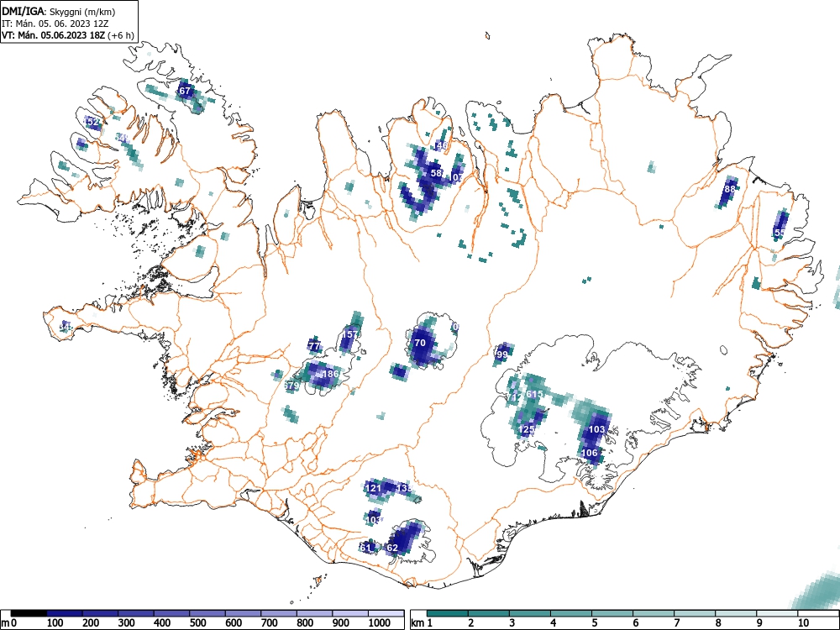Pick the dark teal swatch between km 1 and 2
This screenshot has height=630, width=840.
coord(447,613)
